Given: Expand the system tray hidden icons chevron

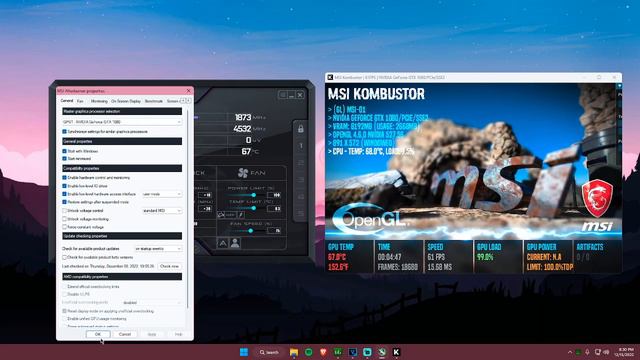Looking at the screenshot, I should tap(570, 352).
